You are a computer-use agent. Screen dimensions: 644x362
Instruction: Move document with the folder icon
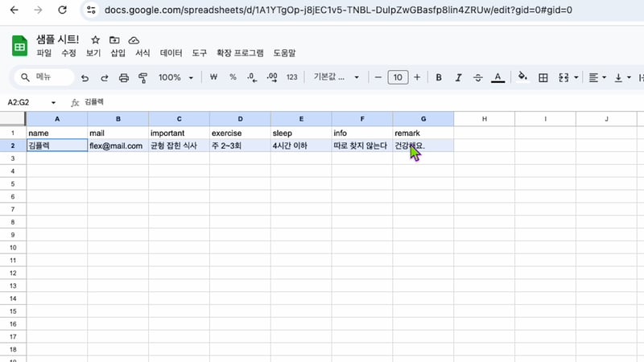point(114,39)
